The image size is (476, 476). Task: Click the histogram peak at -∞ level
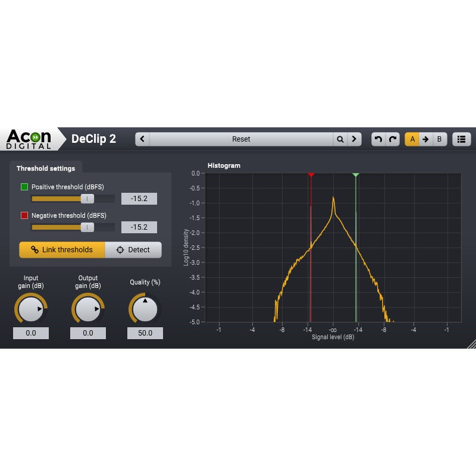tap(333, 198)
